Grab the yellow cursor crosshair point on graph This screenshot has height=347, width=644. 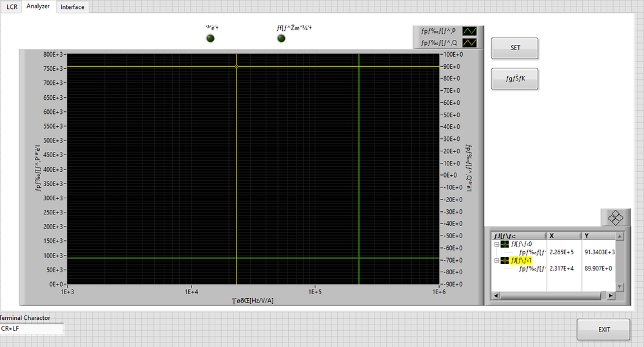[237, 66]
